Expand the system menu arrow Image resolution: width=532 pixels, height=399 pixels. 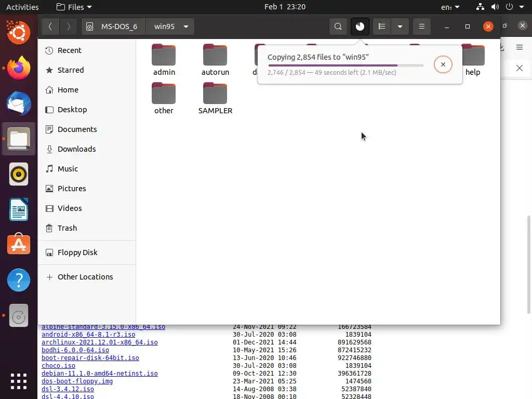522,7
